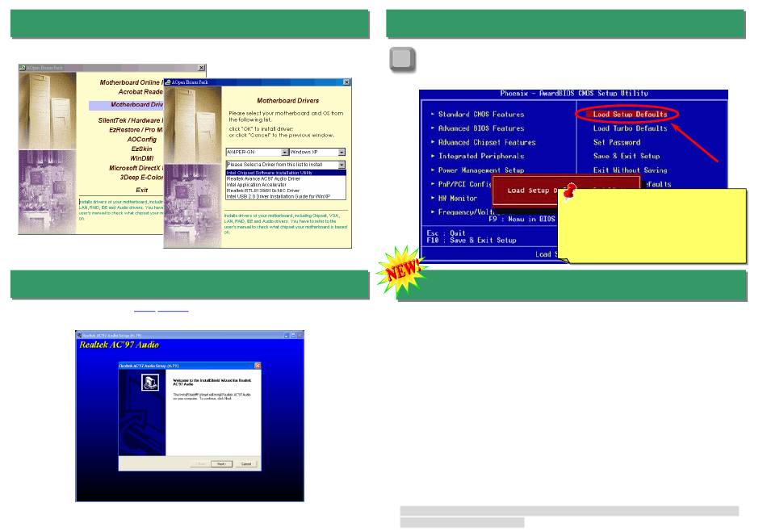767x532 pixels.
Task: Maximize the outer Realtek AC'97 Audio Setup window
Action: pyautogui.click(x=294, y=336)
